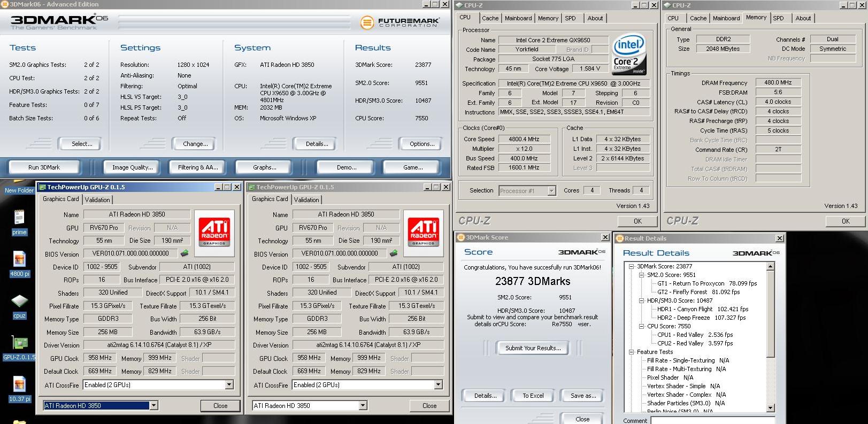Click the 3DMark Score window title icon

tap(460, 237)
